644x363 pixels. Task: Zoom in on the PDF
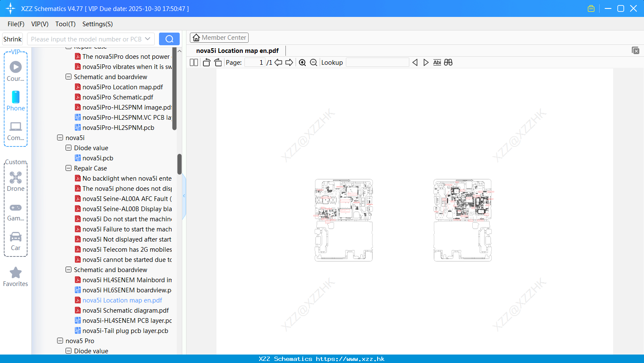pos(302,63)
